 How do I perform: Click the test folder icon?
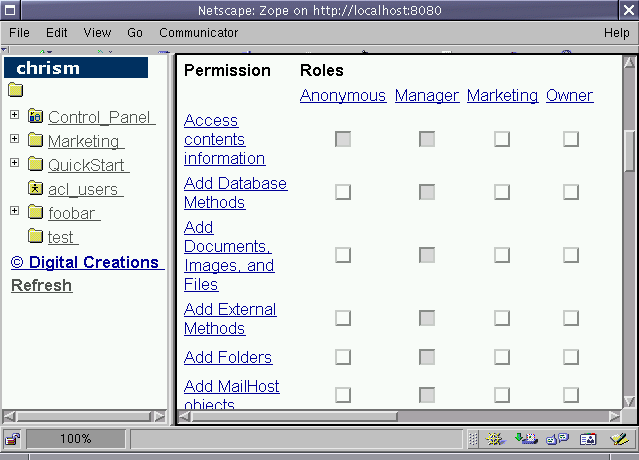pyautogui.click(x=35, y=236)
